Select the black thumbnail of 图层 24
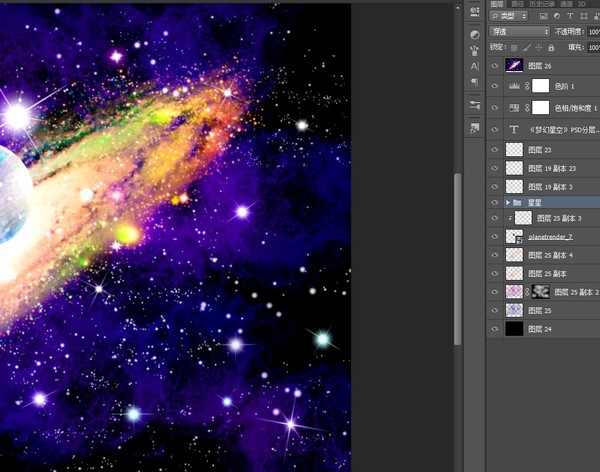This screenshot has height=472, width=600. tap(514, 328)
